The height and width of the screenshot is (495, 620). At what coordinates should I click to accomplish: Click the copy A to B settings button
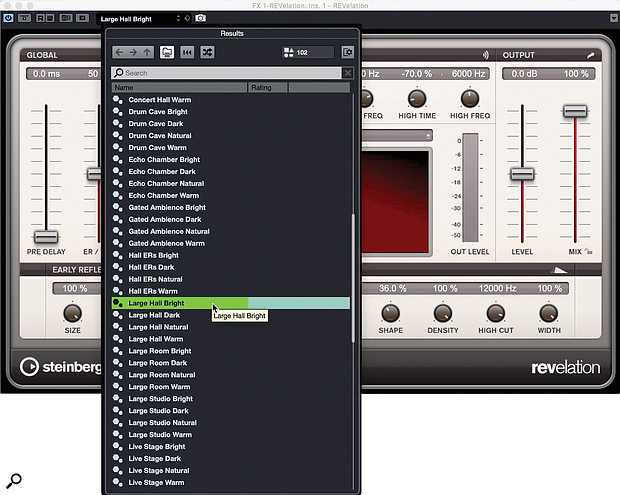click(x=82, y=18)
